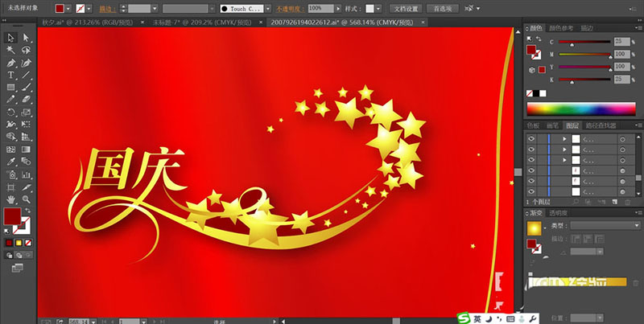The width and height of the screenshot is (644, 324).
Task: Select the Zoom magnifier tool
Action: (26, 199)
